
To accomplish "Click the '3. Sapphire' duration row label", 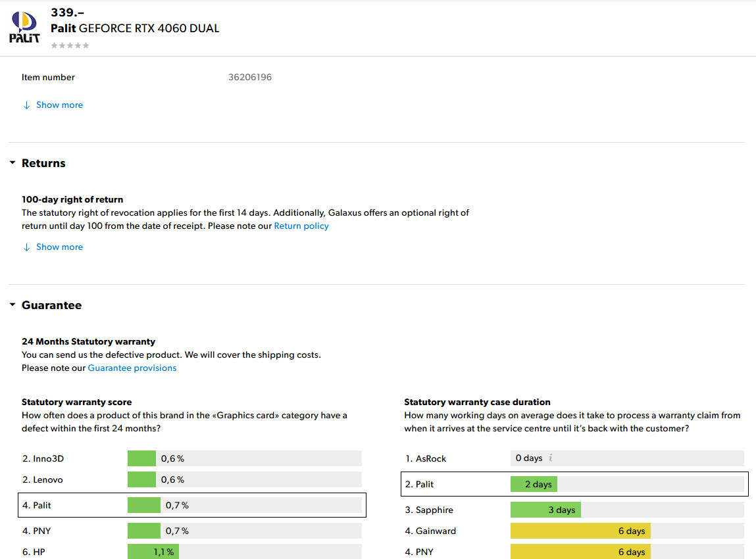I will 429,510.
